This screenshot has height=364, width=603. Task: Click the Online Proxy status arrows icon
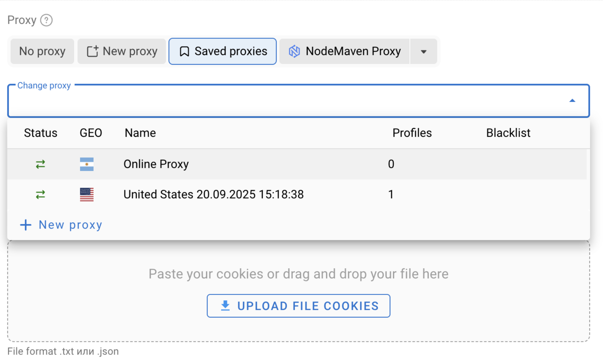point(40,164)
